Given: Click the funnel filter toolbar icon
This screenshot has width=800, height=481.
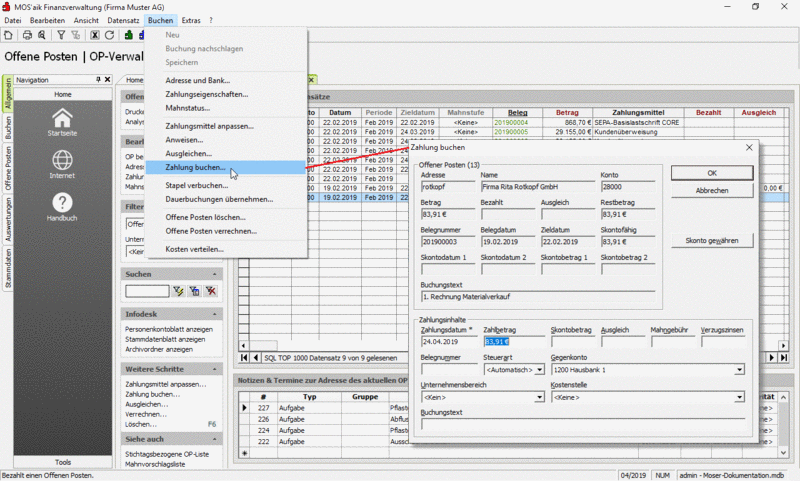Looking at the screenshot, I should point(61,35).
